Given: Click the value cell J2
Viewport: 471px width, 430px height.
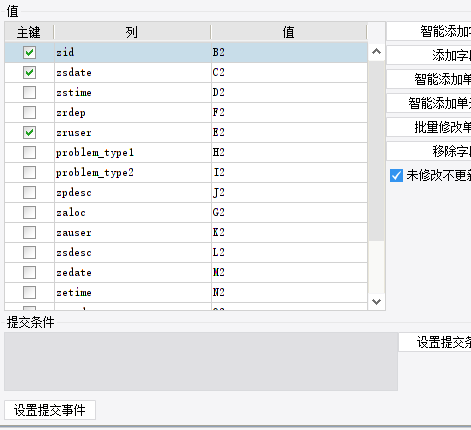Looking at the screenshot, I should pos(289,192).
